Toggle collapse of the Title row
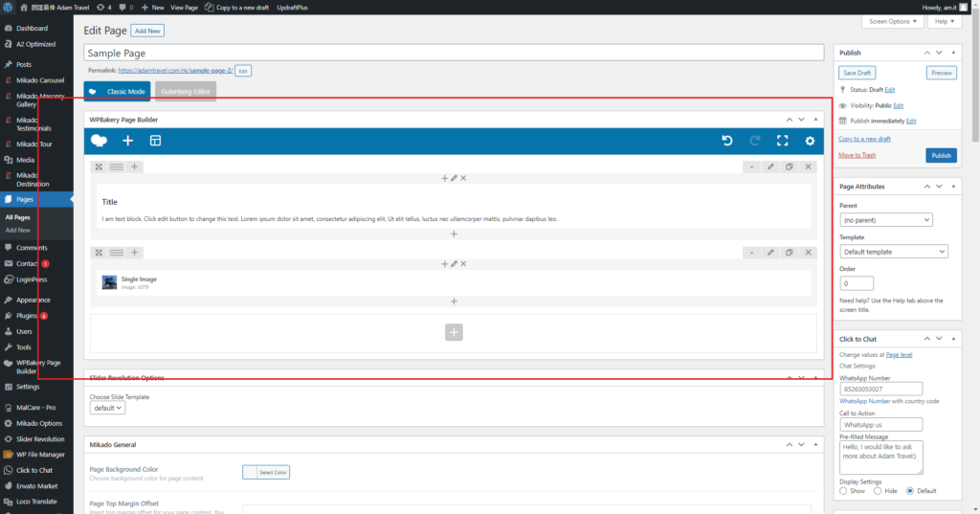This screenshot has width=980, height=514. pos(752,167)
